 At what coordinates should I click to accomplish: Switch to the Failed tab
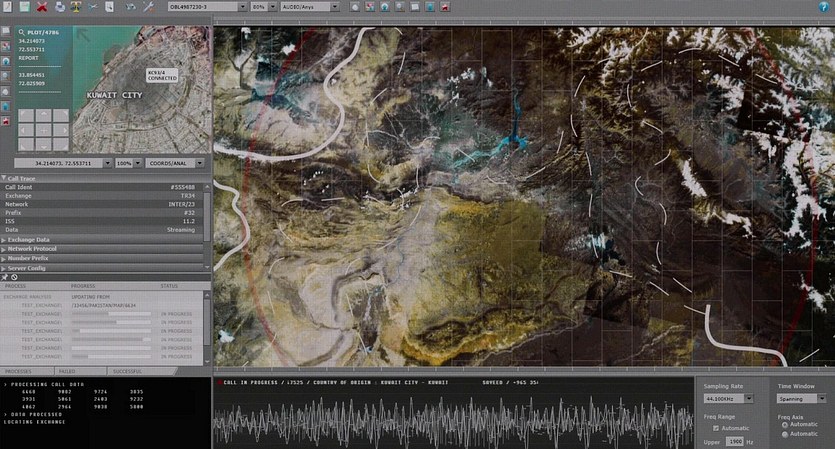69,371
